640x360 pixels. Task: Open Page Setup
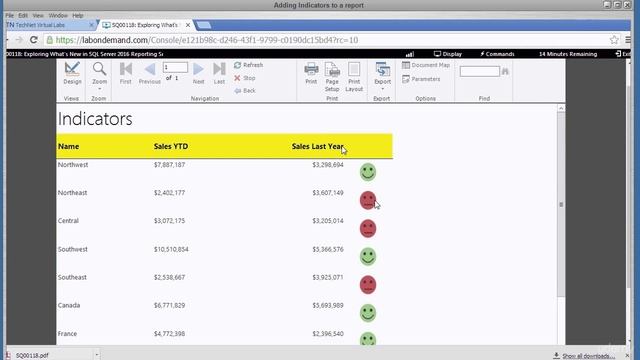[332, 77]
